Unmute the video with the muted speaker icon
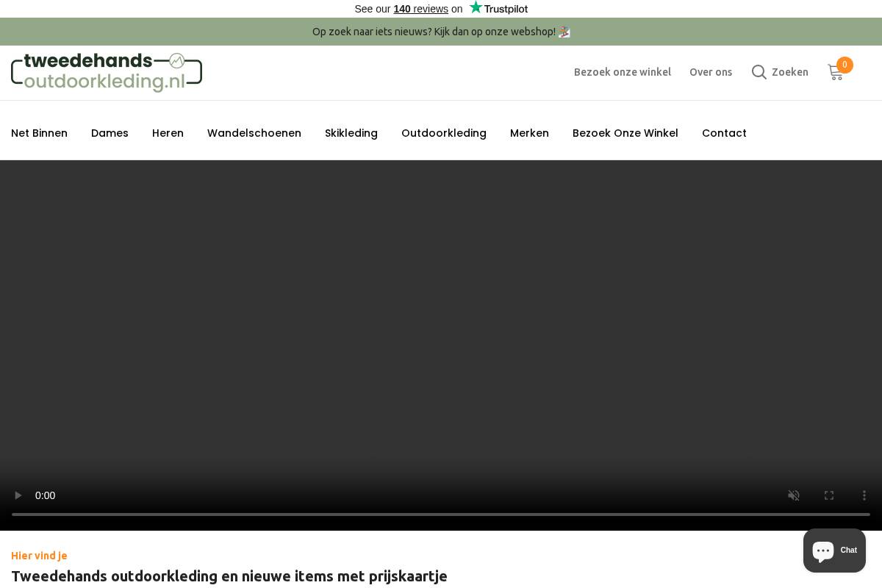 (794, 495)
